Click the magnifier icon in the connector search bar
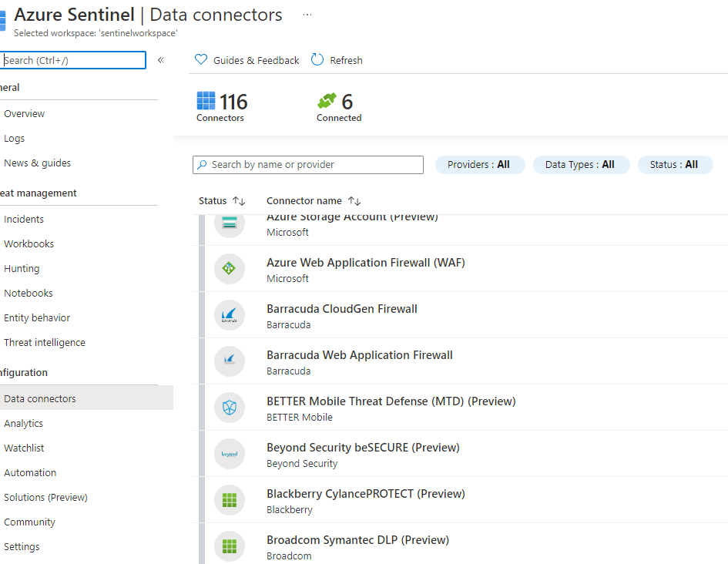Viewport: 728px width, 564px height. tap(203, 165)
